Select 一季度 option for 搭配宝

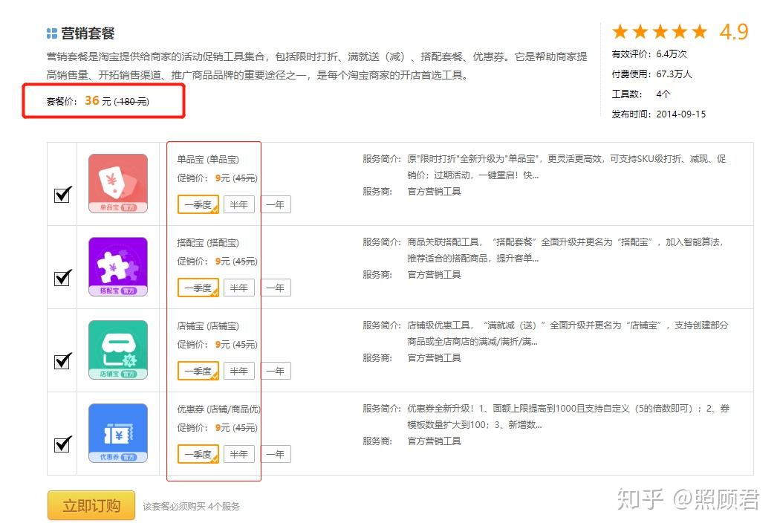click(x=198, y=288)
